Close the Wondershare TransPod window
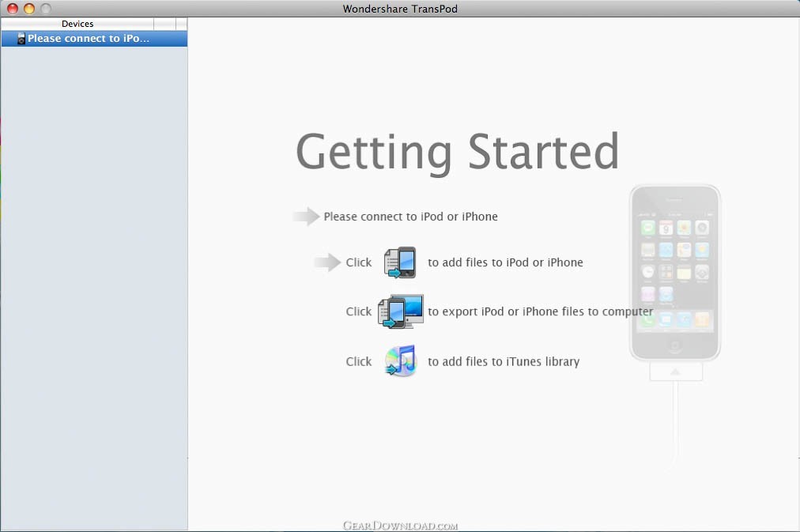The width and height of the screenshot is (800, 532). click(x=13, y=9)
